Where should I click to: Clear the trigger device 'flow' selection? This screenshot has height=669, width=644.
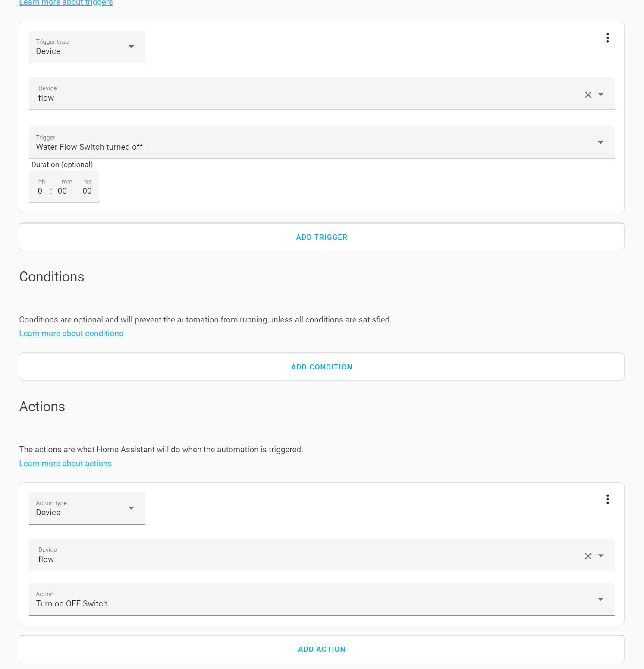(588, 95)
